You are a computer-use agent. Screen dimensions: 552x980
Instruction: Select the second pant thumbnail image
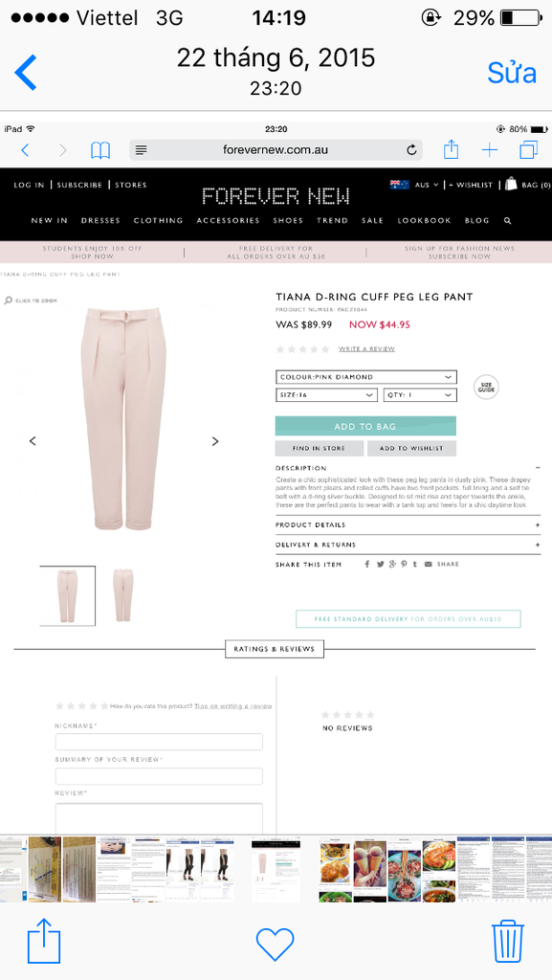coord(123,595)
